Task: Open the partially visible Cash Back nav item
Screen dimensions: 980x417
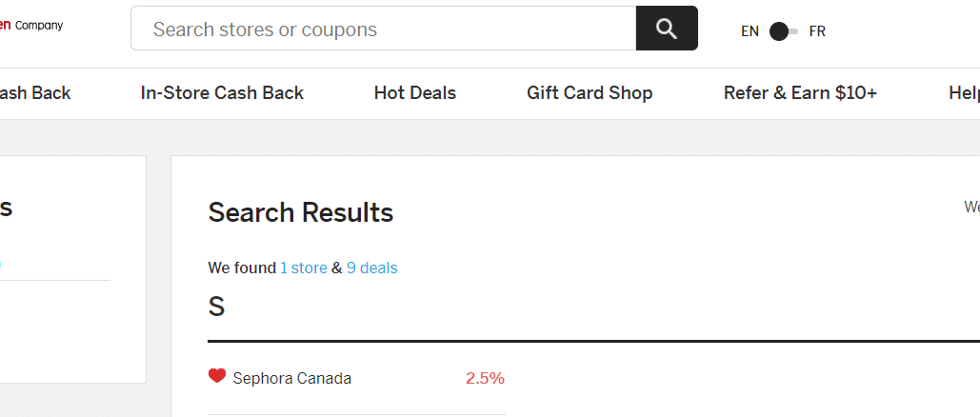Action: [x=35, y=93]
